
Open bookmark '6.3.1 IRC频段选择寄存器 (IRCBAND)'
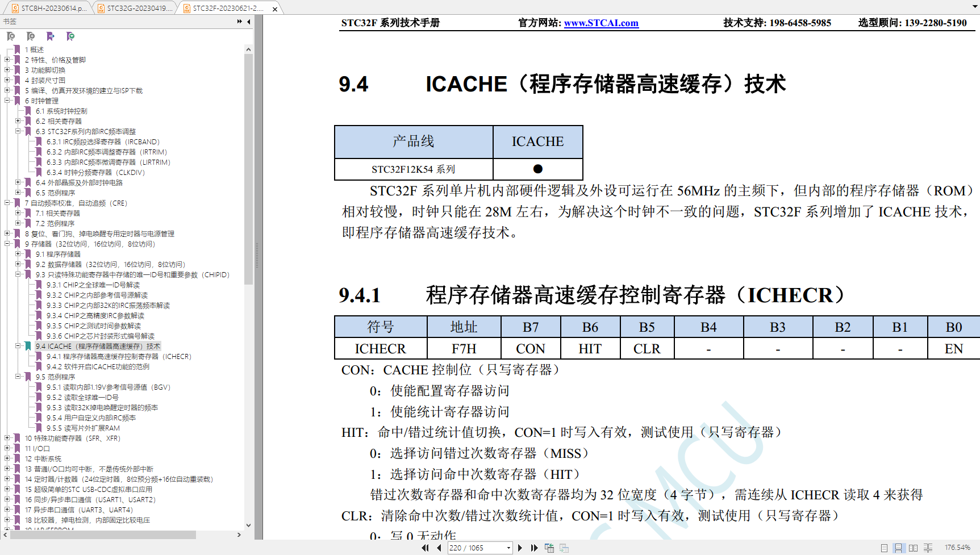[x=103, y=141]
